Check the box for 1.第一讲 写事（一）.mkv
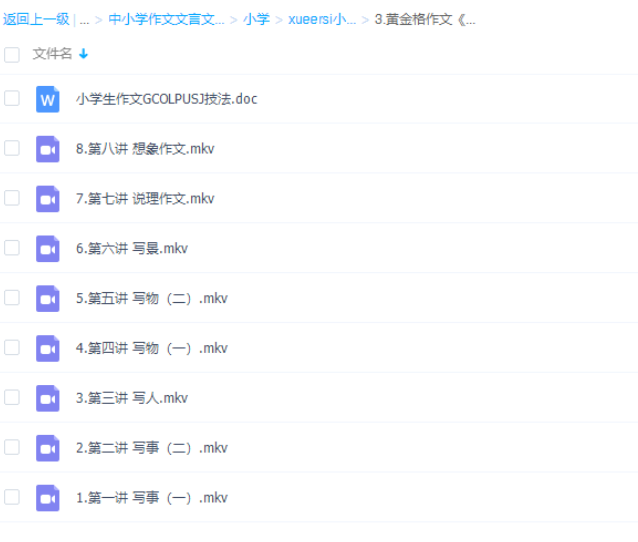Image resolution: width=638 pixels, height=542 pixels. click(12, 497)
